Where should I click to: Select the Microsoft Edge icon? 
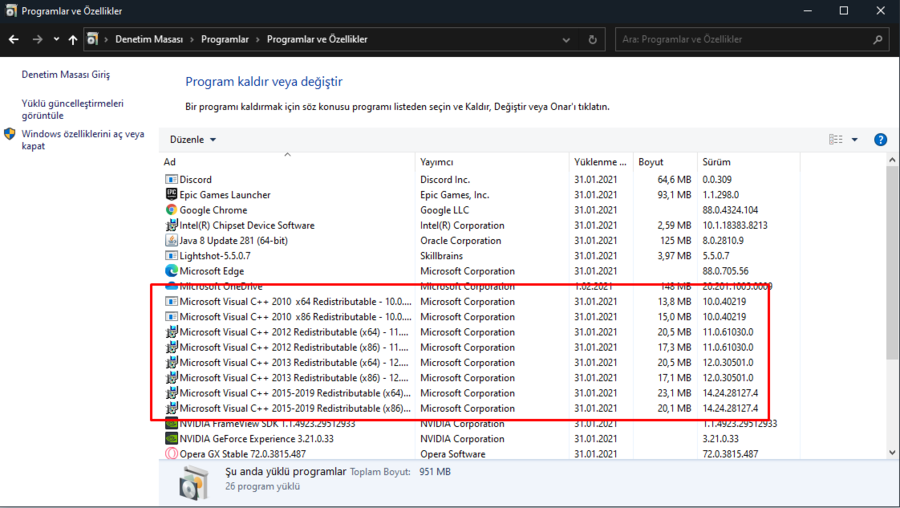pos(171,271)
